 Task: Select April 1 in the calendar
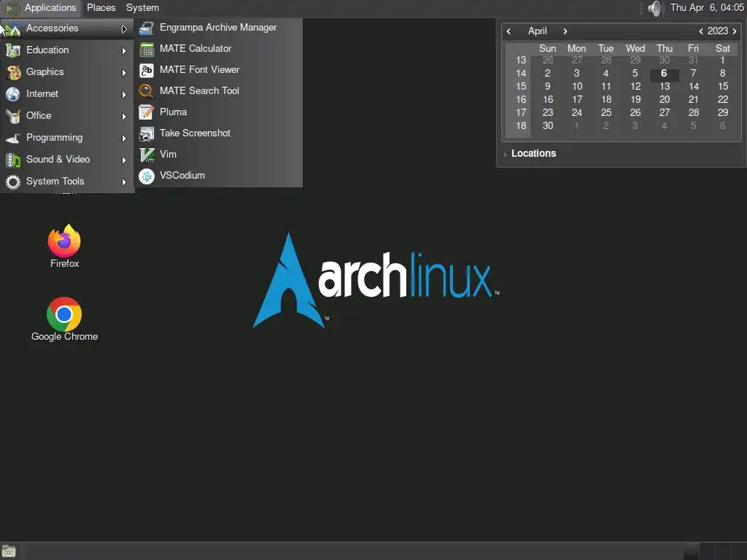723,60
